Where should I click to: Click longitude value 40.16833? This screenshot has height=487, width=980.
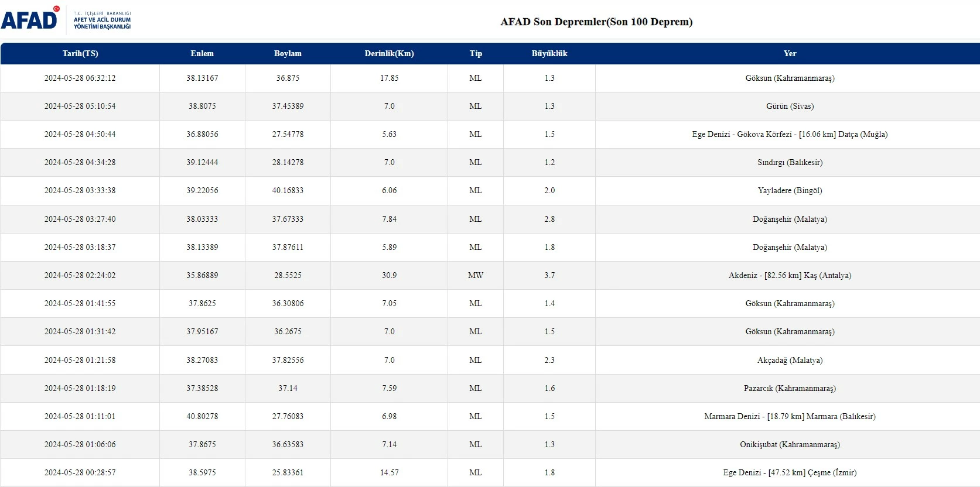288,190
